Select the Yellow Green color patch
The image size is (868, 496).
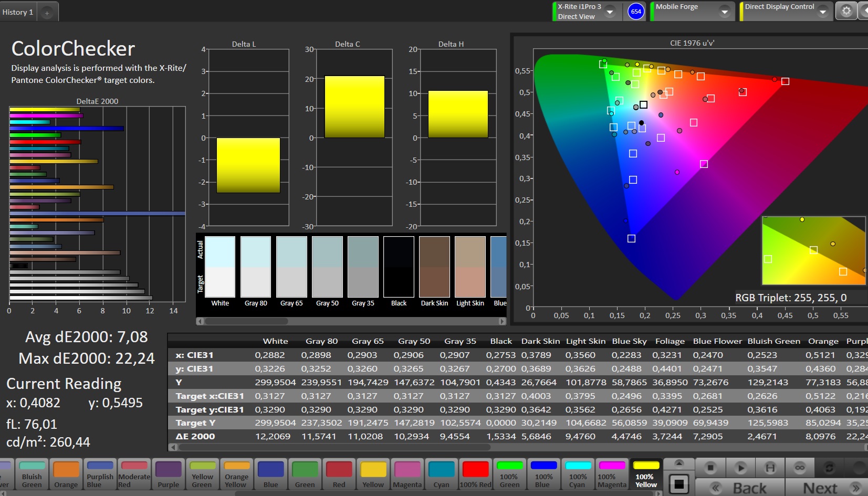pos(202,474)
